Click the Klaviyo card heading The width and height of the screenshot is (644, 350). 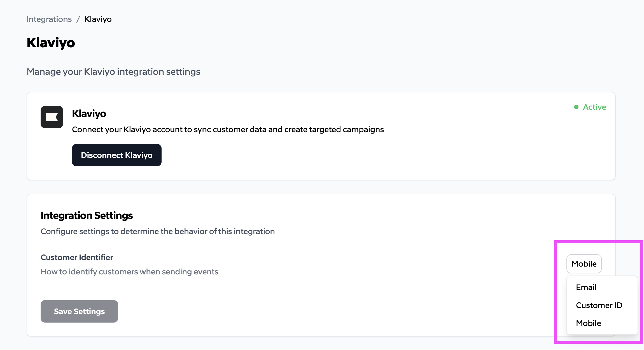[x=89, y=113]
